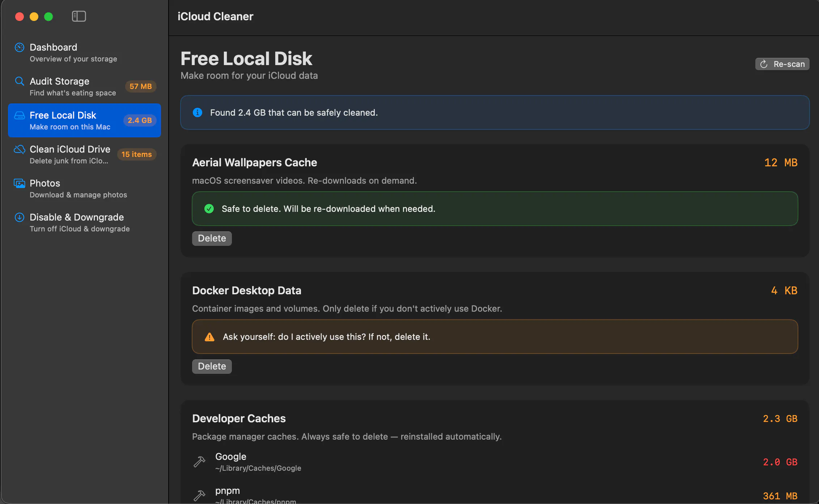Click the Google cache row name
Screen dimensions: 819x504
[x=231, y=457]
